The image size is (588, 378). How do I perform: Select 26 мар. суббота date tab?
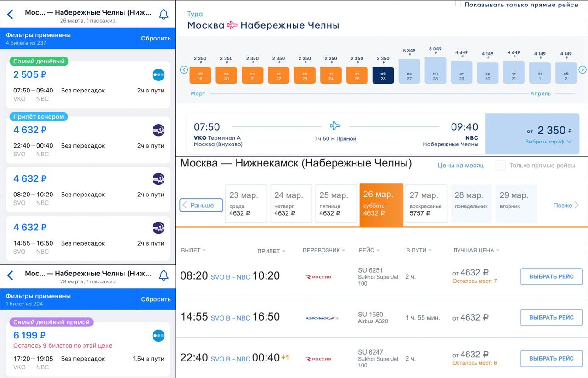point(381,205)
